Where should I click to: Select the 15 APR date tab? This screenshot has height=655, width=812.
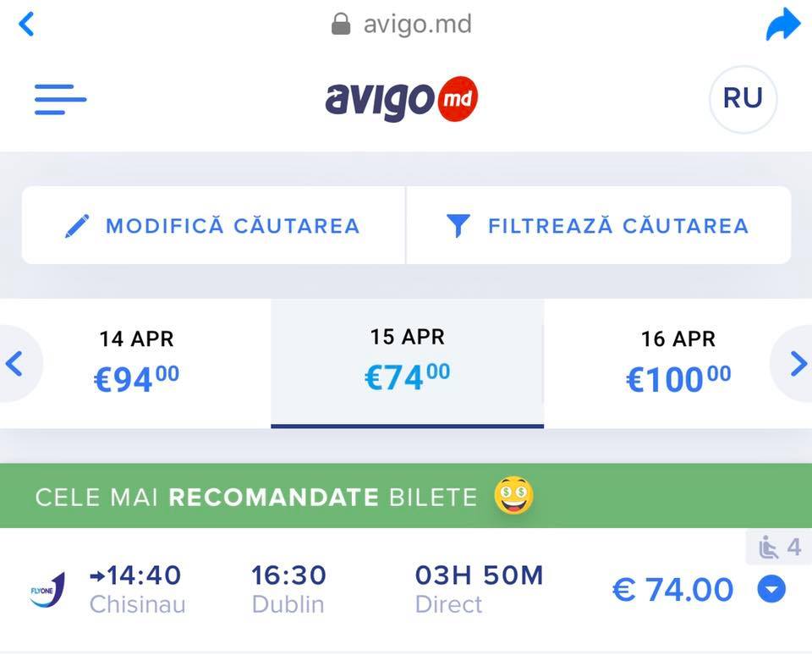(x=407, y=363)
